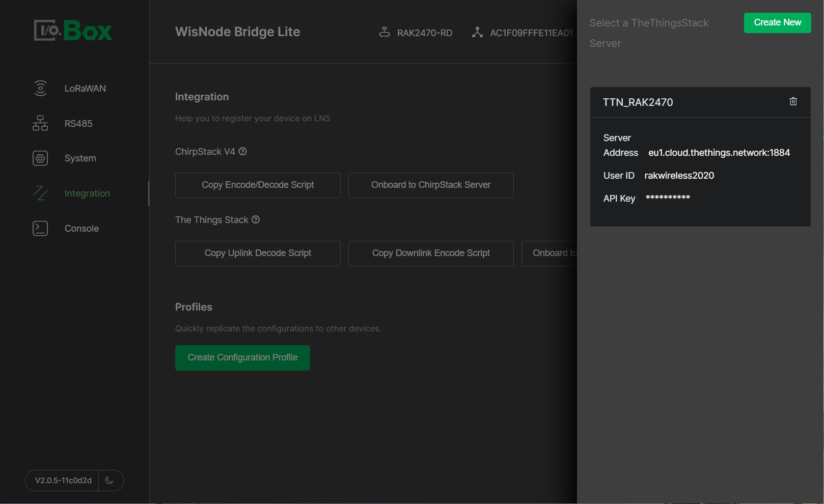The height and width of the screenshot is (504, 824).
Task: Click The Things Stack help question icon
Action: point(256,219)
